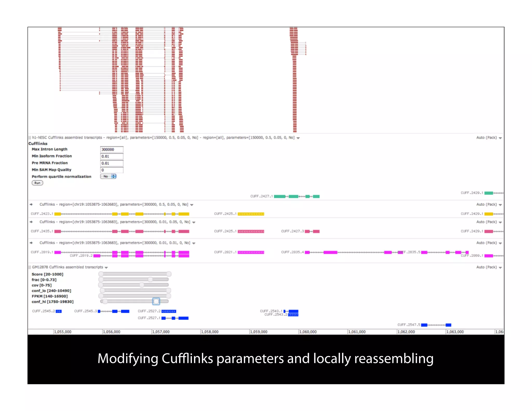Click the bold 'Cufflinks' settings heading
The width and height of the screenshot is (532, 411).
tap(38, 144)
